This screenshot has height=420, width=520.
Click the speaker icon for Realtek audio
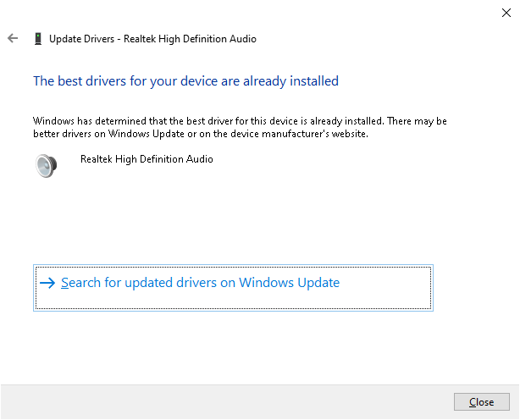click(47, 165)
